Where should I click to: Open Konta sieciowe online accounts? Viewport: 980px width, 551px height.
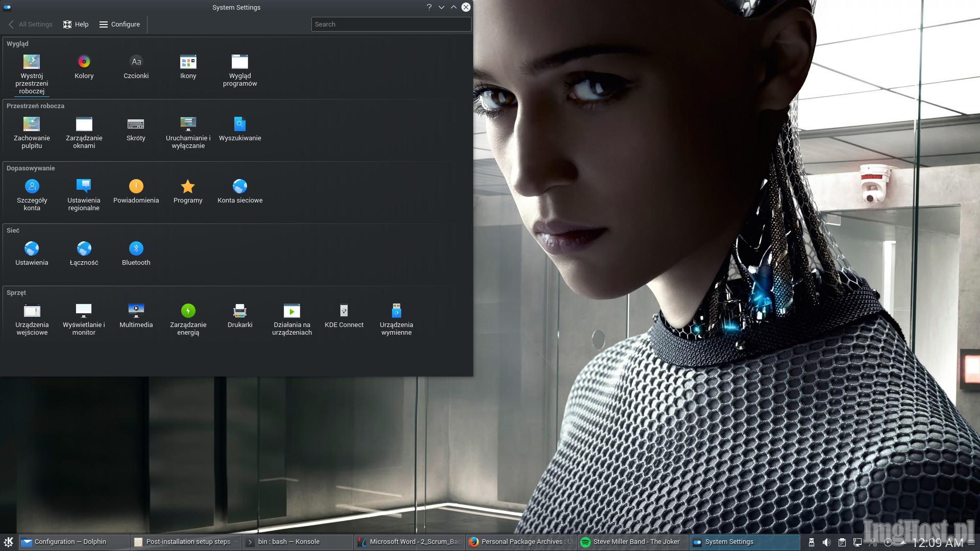(240, 191)
